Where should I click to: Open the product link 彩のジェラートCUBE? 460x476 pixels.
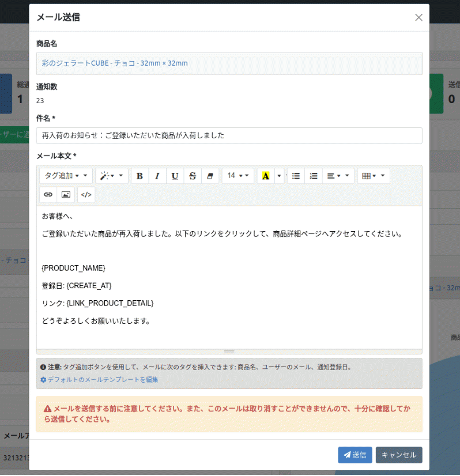[x=115, y=63]
